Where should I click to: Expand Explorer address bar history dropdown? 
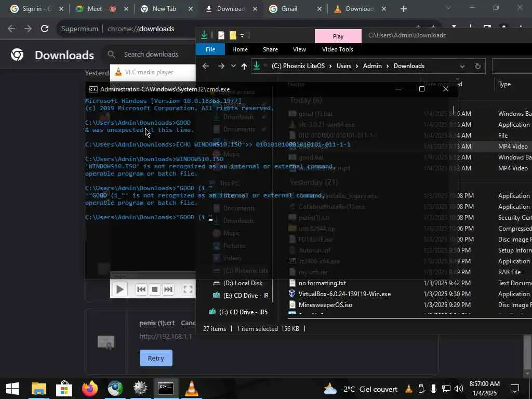click(462, 66)
